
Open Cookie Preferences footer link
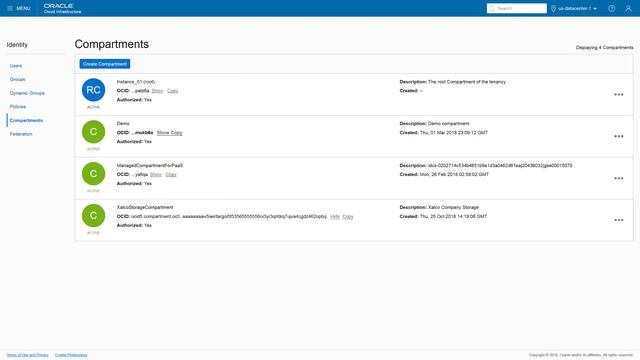71,355
